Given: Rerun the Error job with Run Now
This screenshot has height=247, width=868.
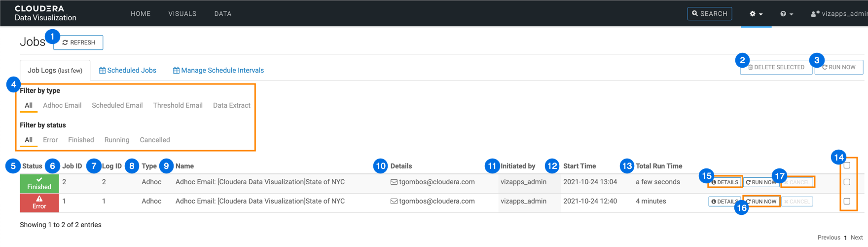Looking at the screenshot, I should click(x=761, y=202).
